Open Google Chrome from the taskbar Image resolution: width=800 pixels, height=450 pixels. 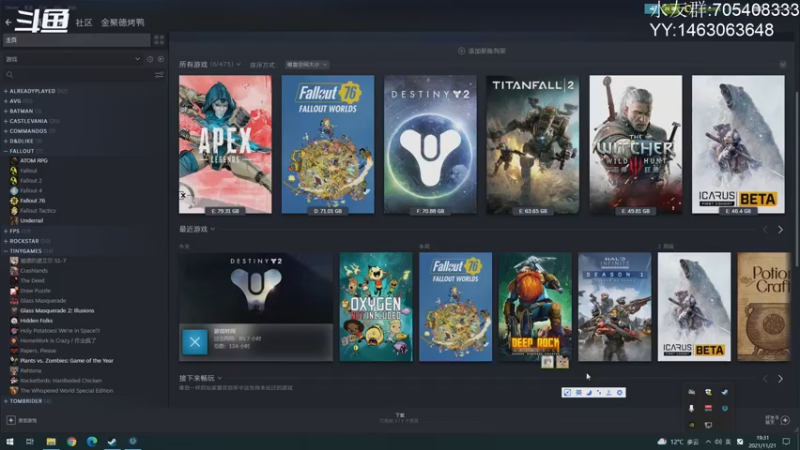[71, 441]
